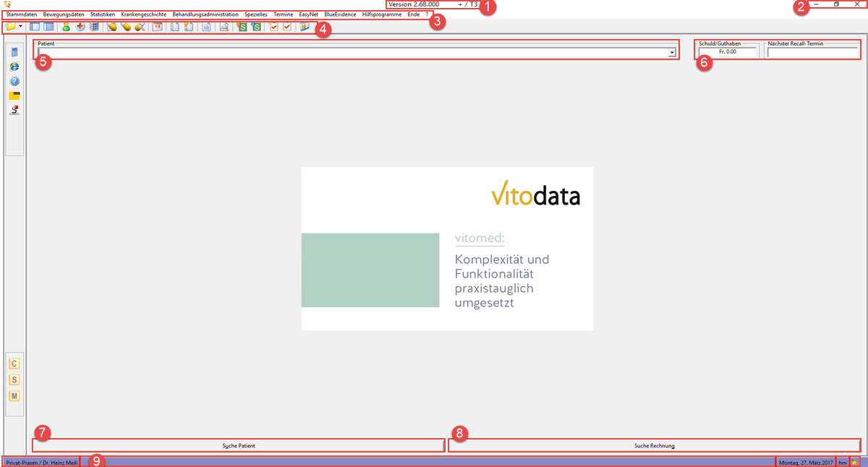The width and height of the screenshot is (868, 467).
Task: Click the green person toolbar icon
Action: click(x=67, y=27)
